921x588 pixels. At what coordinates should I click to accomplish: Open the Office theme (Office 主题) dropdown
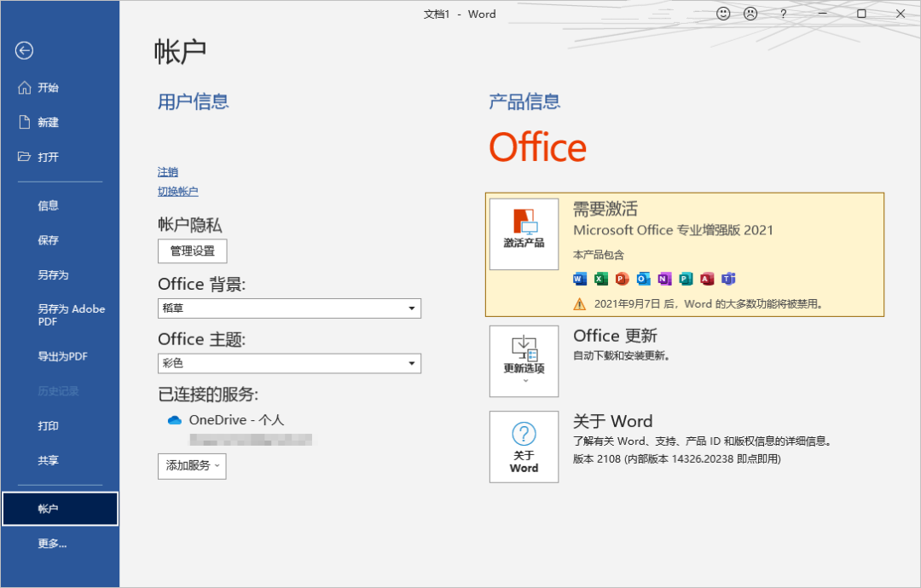(x=290, y=363)
